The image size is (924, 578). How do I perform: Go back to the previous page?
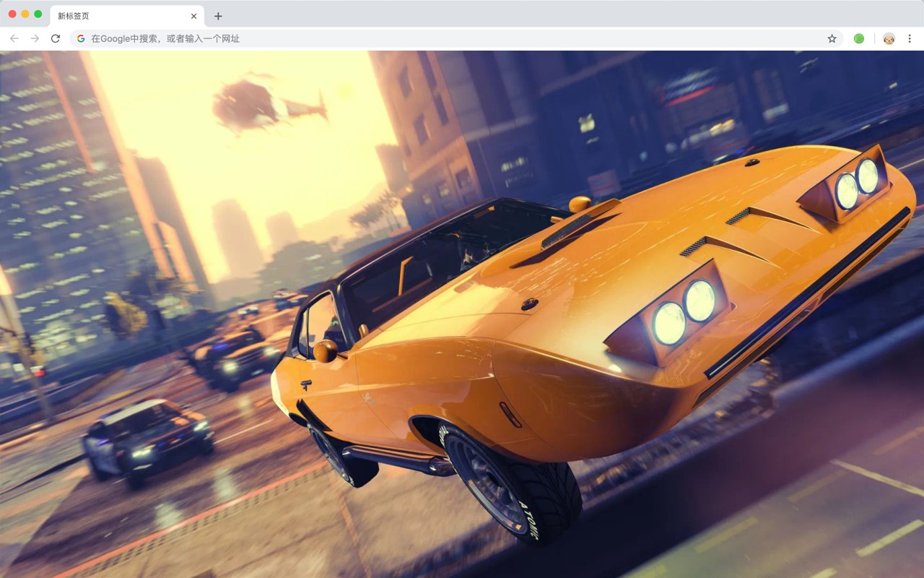coord(14,38)
